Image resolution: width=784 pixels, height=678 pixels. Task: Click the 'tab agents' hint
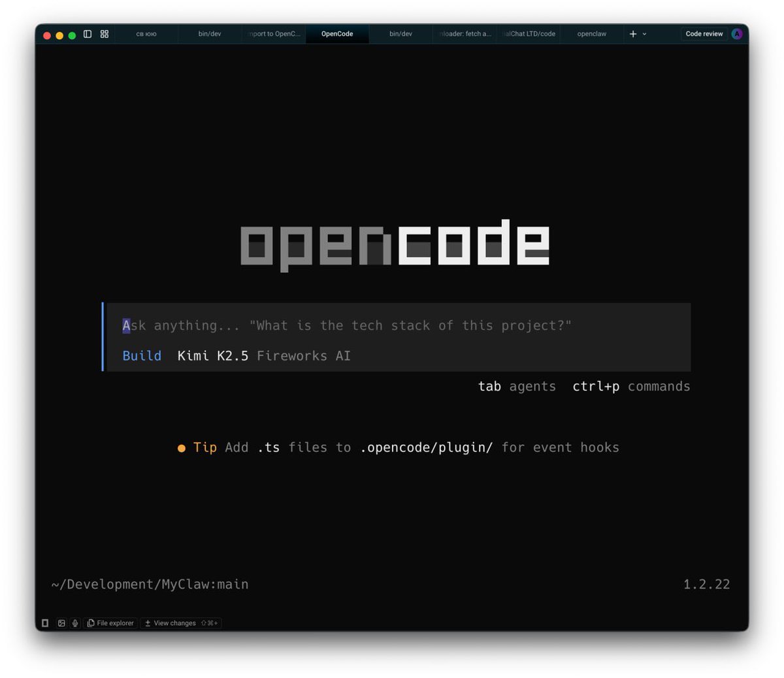517,387
